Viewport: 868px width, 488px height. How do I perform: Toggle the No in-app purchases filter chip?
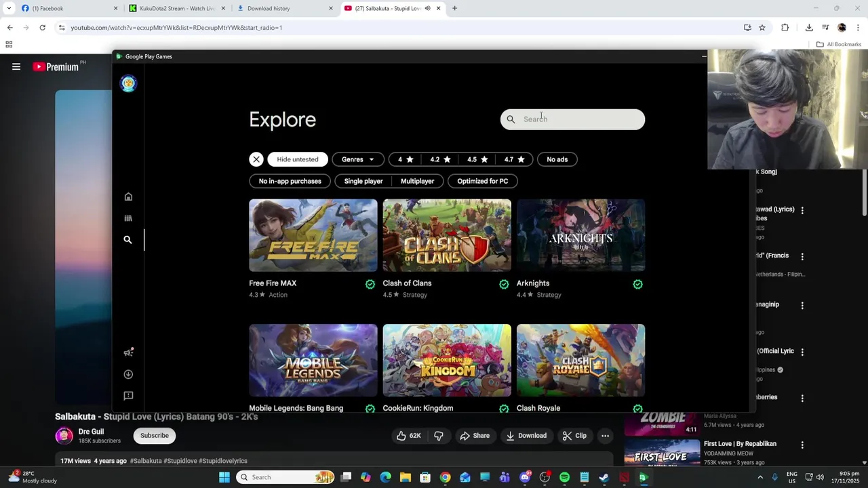[x=290, y=181]
